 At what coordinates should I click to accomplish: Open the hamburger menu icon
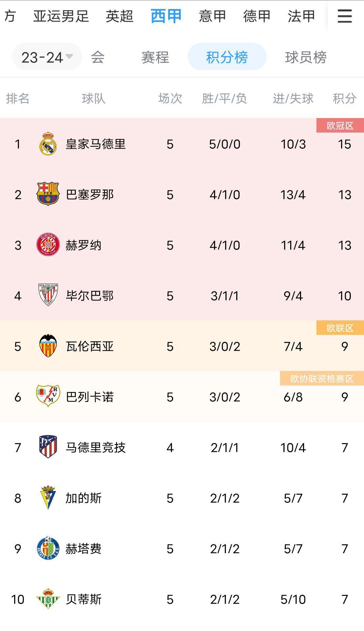[x=344, y=16]
